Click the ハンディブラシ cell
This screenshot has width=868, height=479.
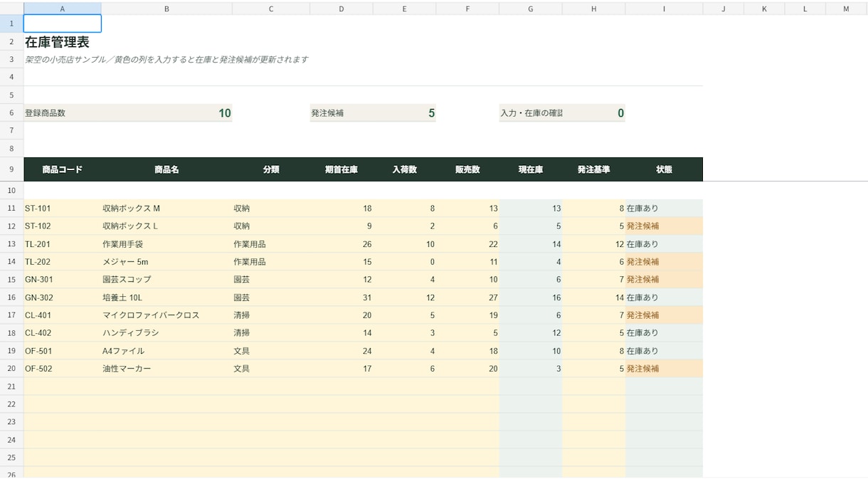(166, 333)
